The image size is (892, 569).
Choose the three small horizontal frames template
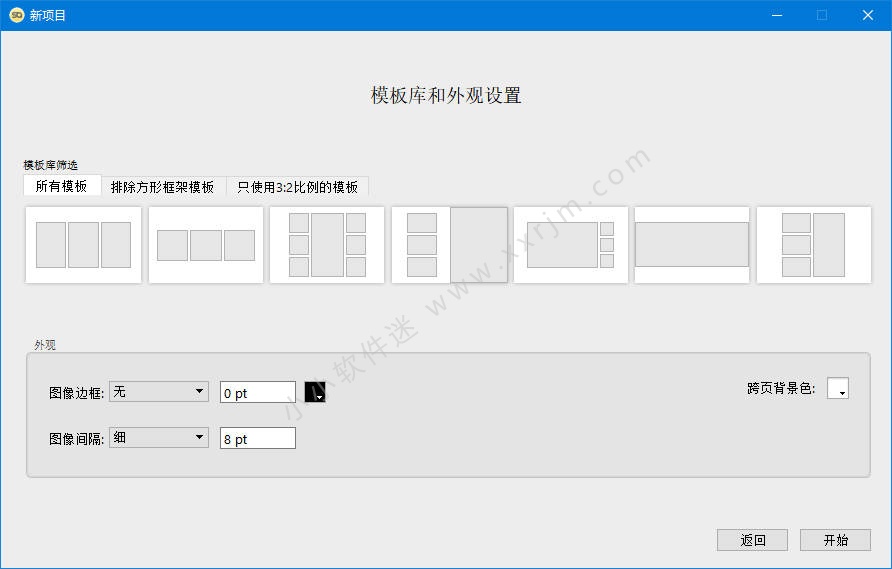pos(206,245)
